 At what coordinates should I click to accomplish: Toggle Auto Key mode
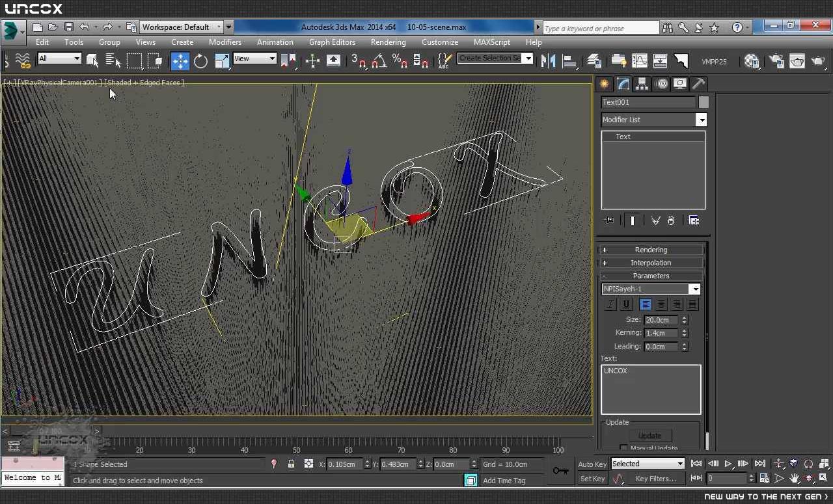pos(592,464)
